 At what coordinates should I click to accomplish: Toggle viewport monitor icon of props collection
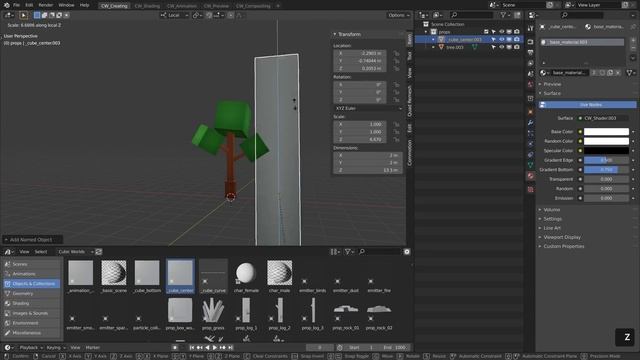[509, 31]
